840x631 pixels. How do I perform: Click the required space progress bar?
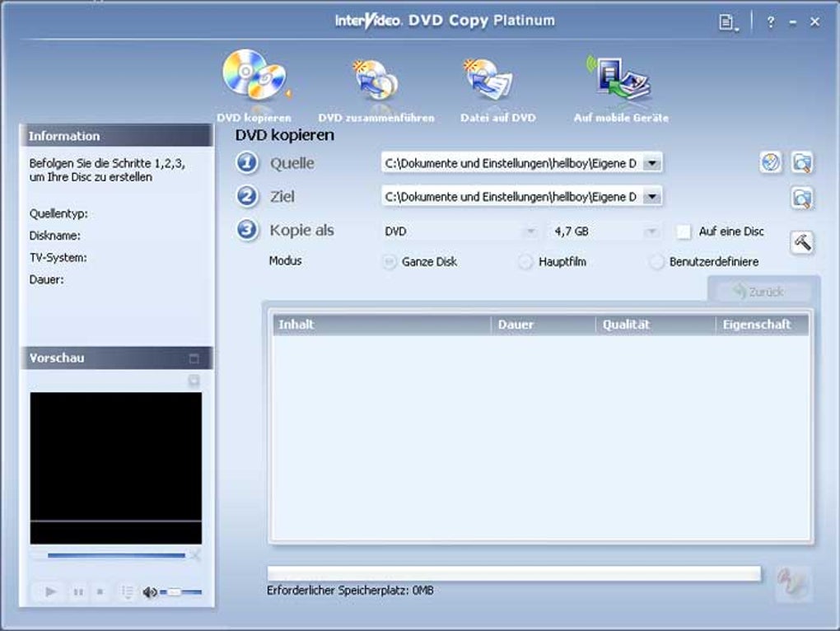pos(514,573)
